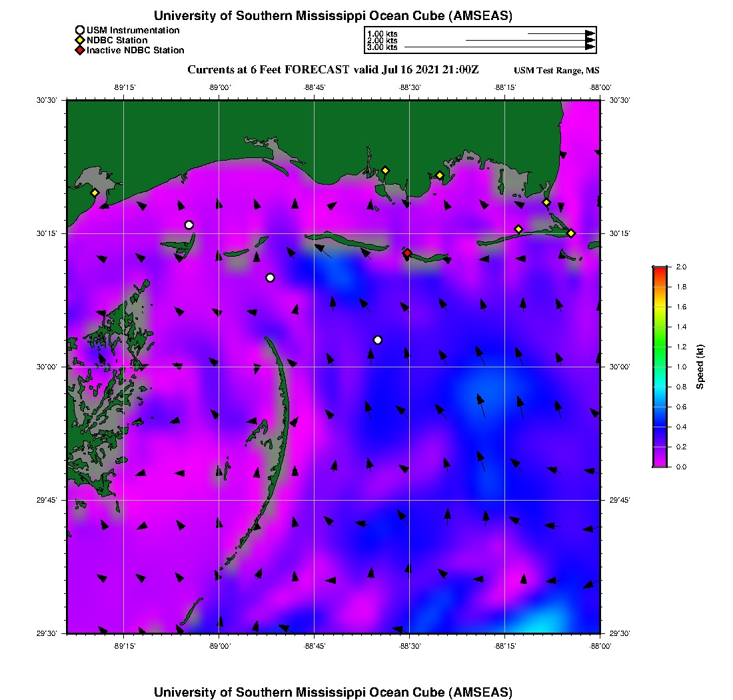Click the red top of the speed color bar
Viewport: 733px width, 700px height.
pos(660,269)
